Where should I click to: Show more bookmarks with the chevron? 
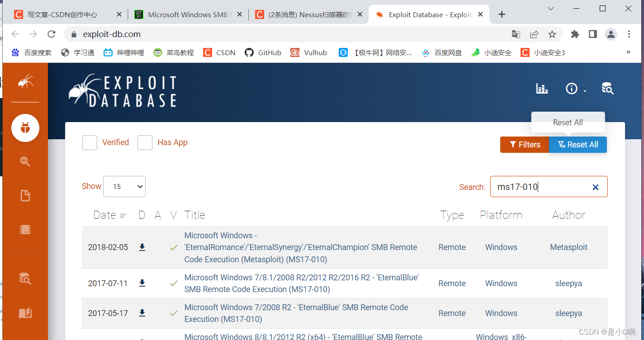pyautogui.click(x=628, y=52)
